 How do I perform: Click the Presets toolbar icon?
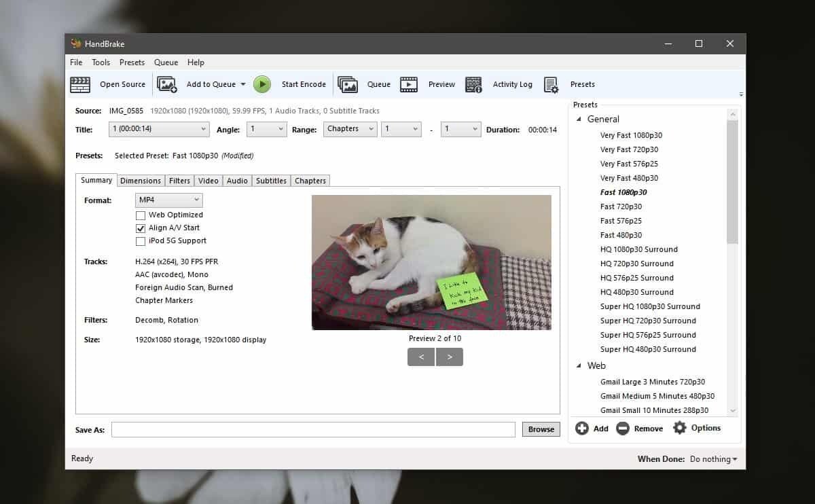pyautogui.click(x=551, y=84)
